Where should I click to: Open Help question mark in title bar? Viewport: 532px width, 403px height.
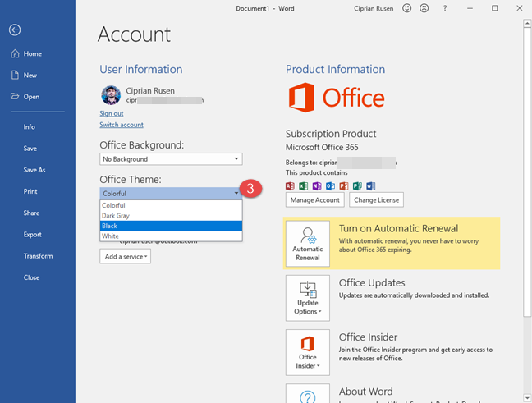pyautogui.click(x=445, y=8)
